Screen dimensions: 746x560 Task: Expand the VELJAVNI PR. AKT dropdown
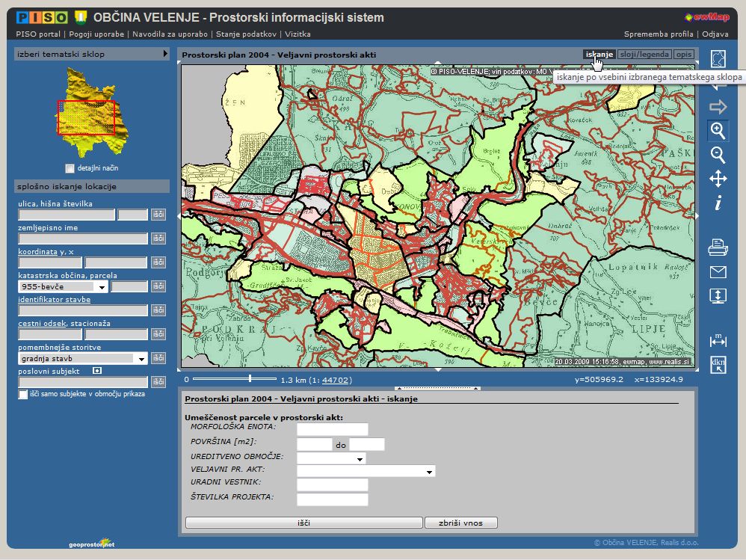coord(429,472)
